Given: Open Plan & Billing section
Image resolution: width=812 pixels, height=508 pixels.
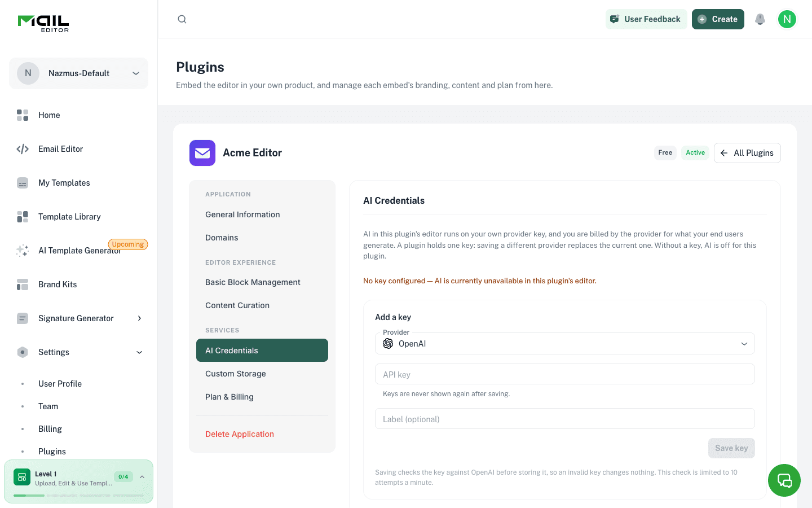Looking at the screenshot, I should click(x=262, y=397).
